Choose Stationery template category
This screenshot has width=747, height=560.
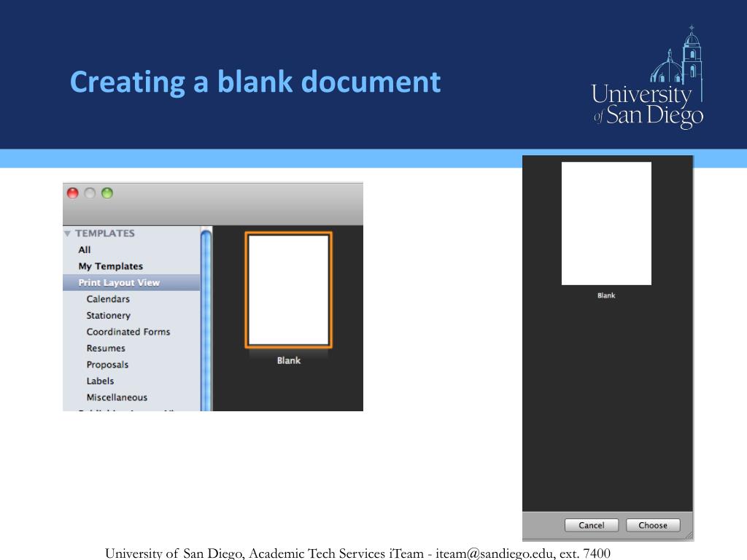click(x=108, y=315)
